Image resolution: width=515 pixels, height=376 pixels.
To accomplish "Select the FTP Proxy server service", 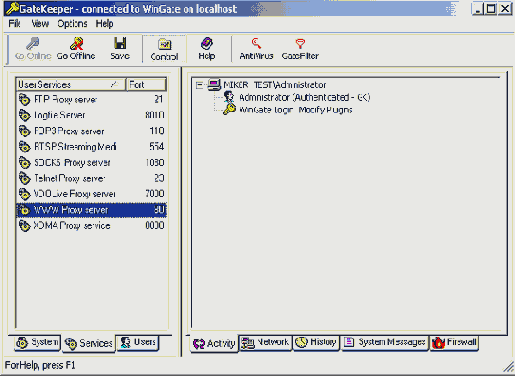I will click(x=91, y=99).
